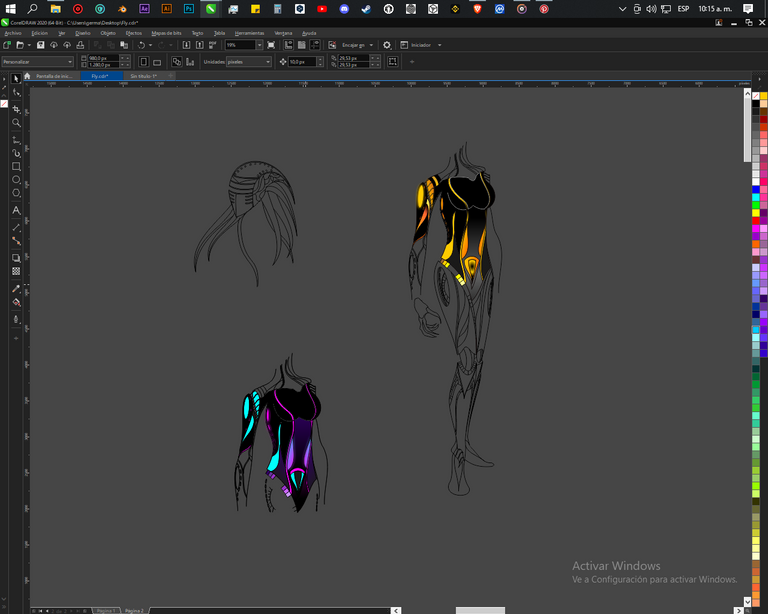Select the Ellipse tool
Viewport: 768px width, 614px height.
[16, 180]
